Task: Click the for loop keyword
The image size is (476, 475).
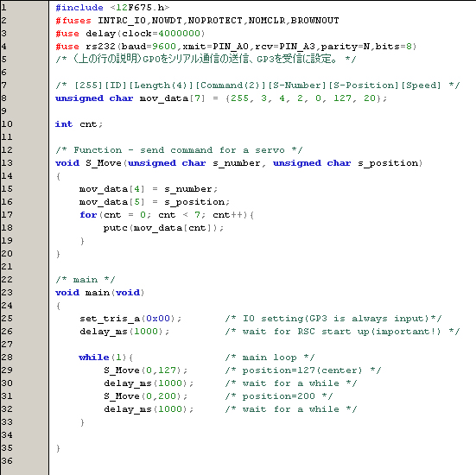Action: coord(88,215)
